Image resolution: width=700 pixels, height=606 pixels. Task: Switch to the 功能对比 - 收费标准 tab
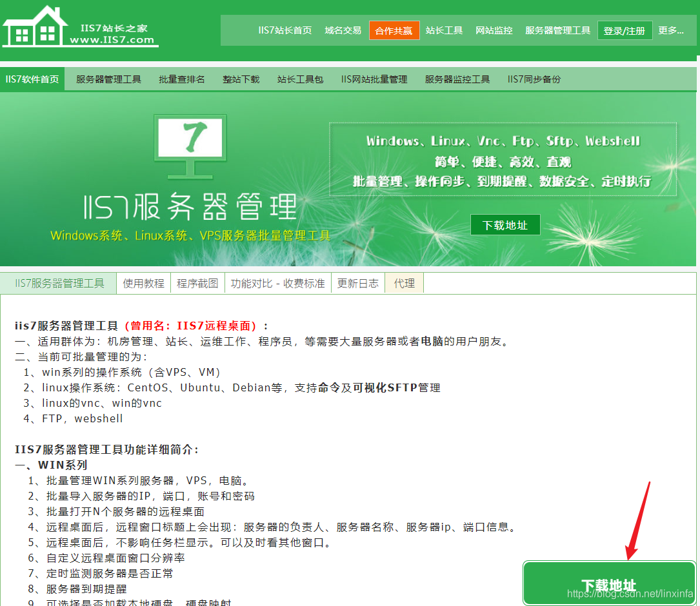(277, 284)
